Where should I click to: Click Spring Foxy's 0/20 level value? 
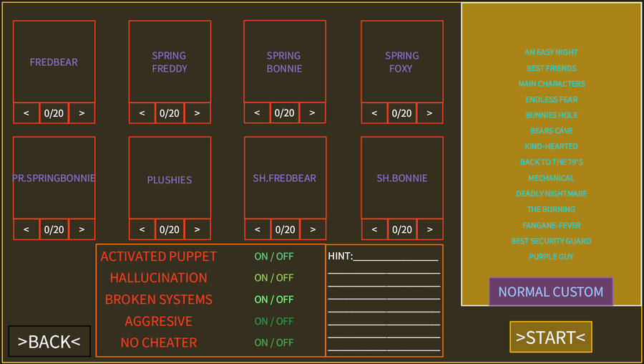pyautogui.click(x=402, y=113)
